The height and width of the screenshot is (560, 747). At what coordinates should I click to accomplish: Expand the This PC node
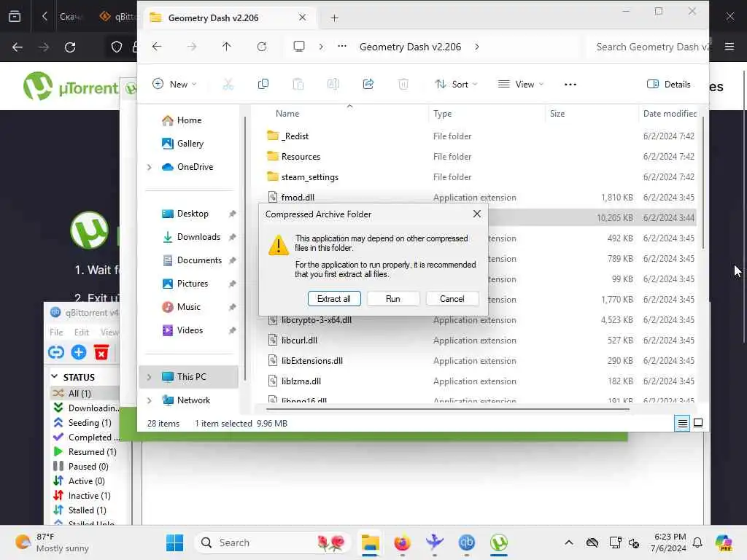(149, 377)
